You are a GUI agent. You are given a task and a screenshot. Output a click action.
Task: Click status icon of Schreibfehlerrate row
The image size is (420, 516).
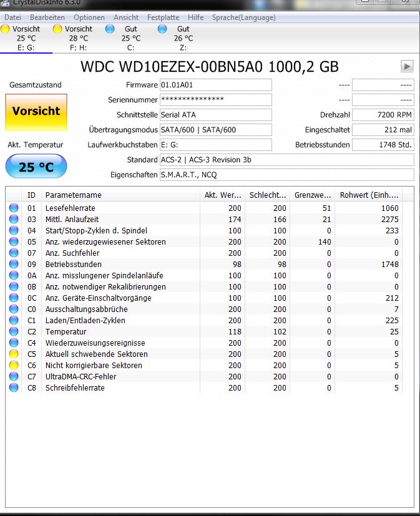pos(14,387)
